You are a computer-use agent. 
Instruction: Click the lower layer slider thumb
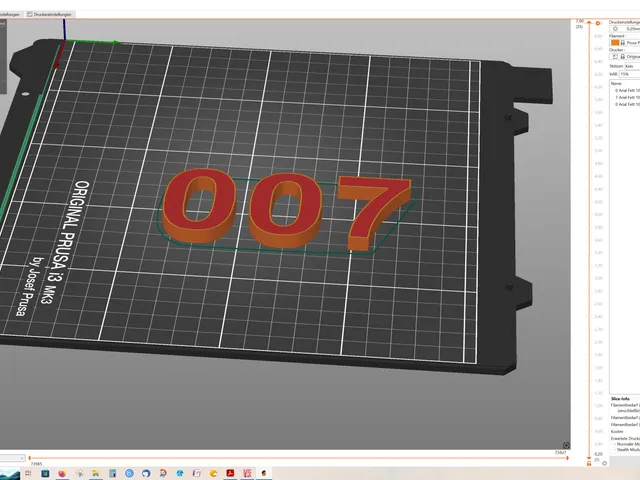pos(589,458)
